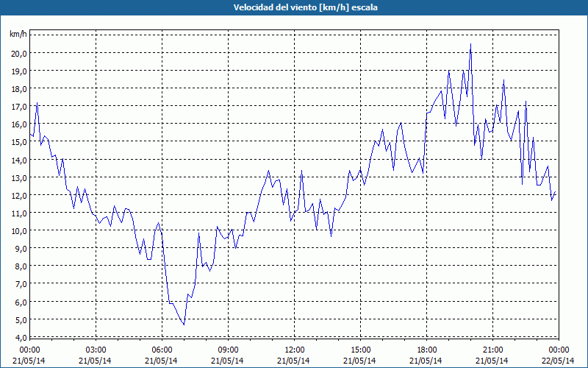Click the 6,0 y-axis label
Viewport: 588px width, 368px height.
point(21,302)
